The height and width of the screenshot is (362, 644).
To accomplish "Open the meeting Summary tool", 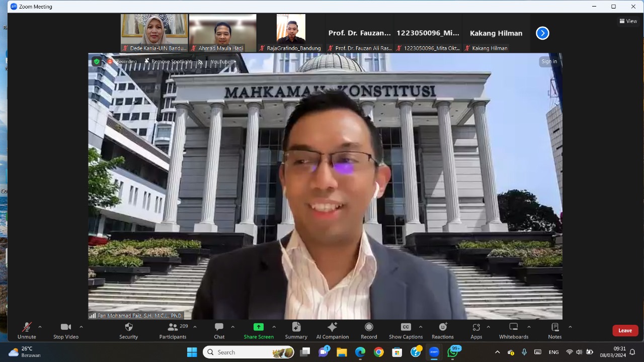I will pos(296,330).
